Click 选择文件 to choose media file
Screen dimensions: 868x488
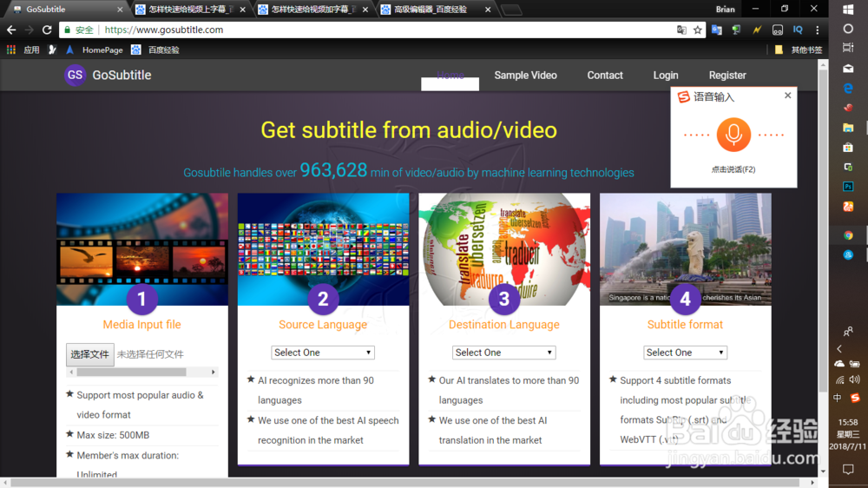(x=89, y=354)
